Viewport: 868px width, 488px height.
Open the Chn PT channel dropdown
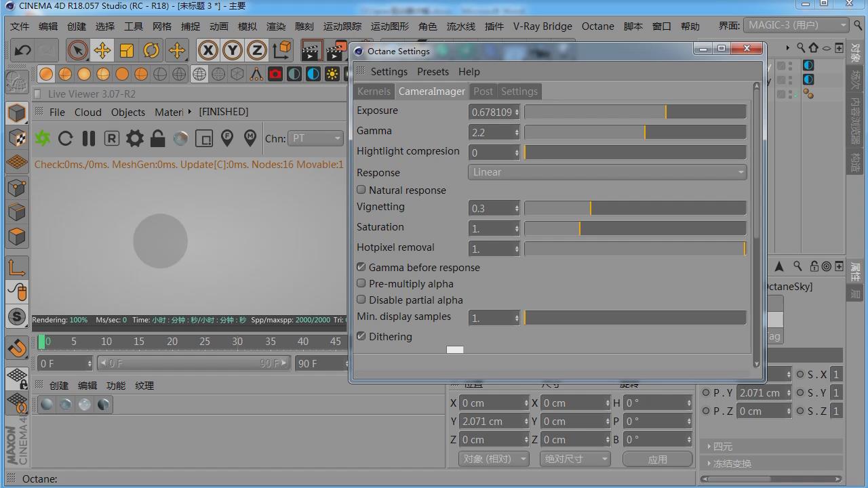[x=315, y=138]
